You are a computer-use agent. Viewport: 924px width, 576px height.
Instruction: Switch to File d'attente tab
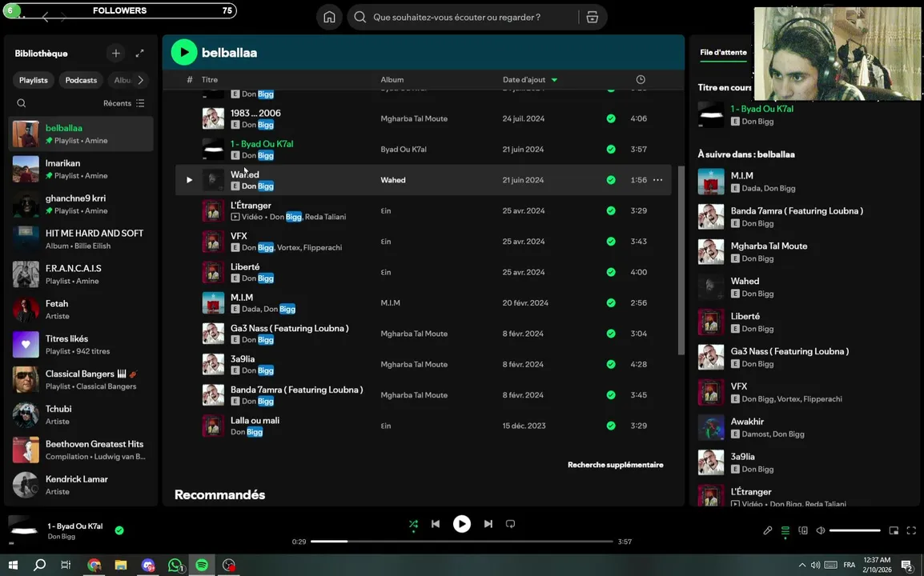[723, 53]
